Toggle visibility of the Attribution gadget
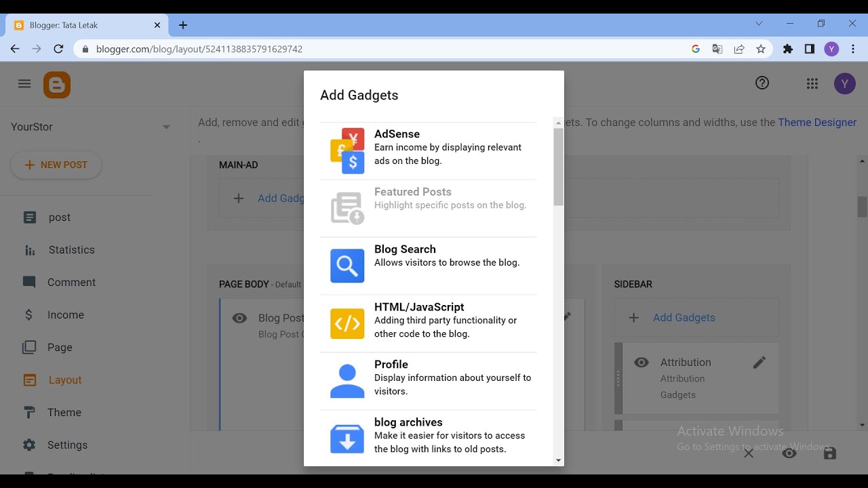 tap(642, 363)
